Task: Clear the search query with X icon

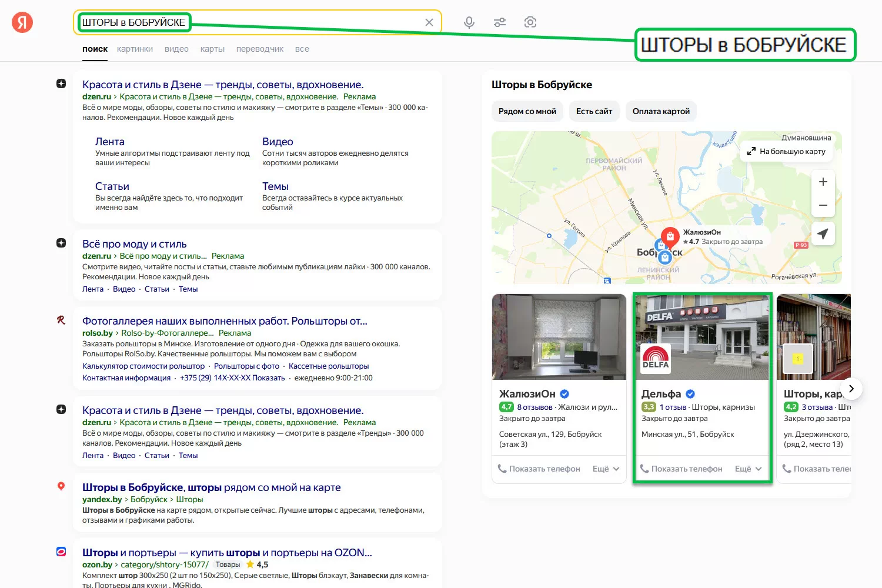Action: point(429,22)
